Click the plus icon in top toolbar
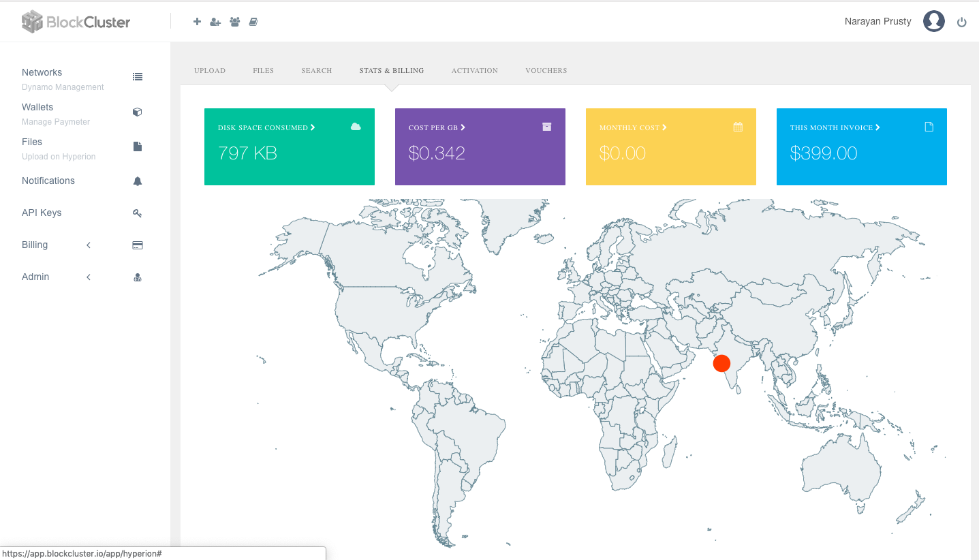979x560 pixels. click(197, 22)
